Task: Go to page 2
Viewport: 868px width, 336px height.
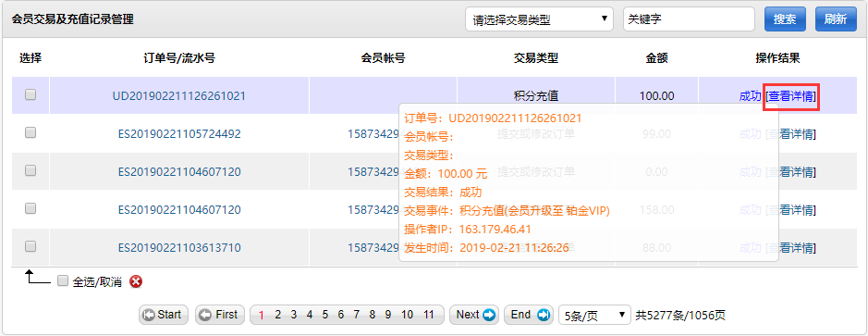Action: coord(278,315)
